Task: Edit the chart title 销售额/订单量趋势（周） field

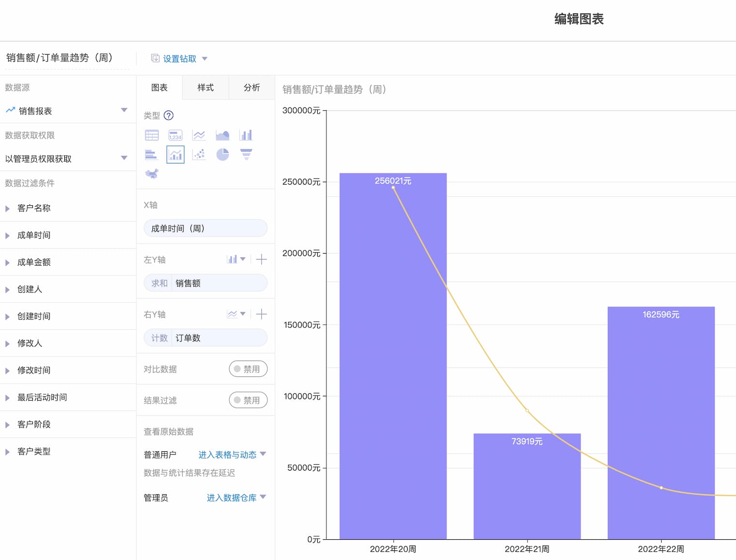Action: click(x=67, y=58)
